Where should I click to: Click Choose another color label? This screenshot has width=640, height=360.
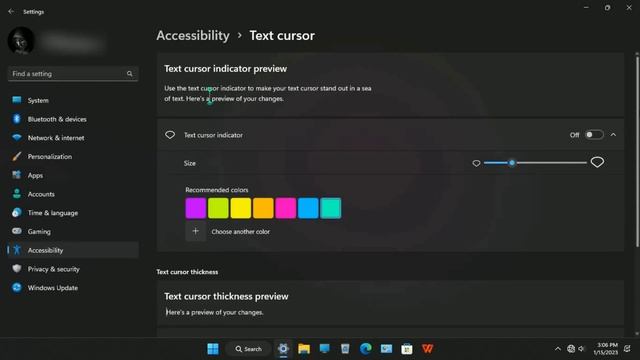tap(240, 231)
